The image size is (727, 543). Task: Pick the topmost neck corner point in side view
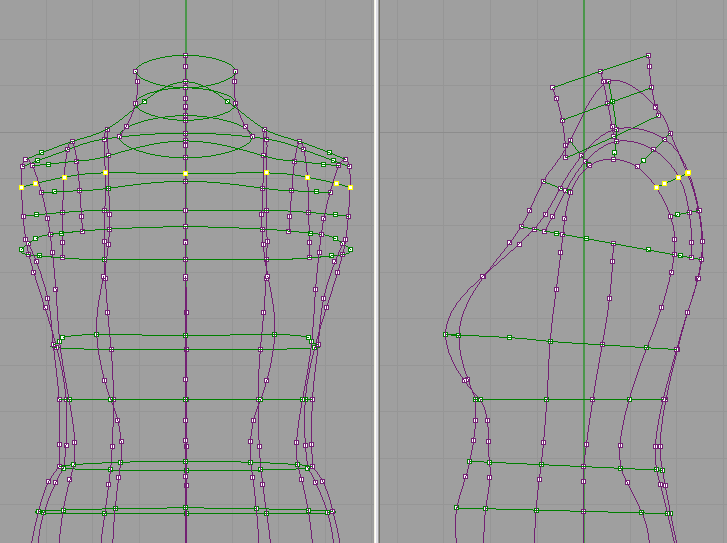(x=648, y=56)
